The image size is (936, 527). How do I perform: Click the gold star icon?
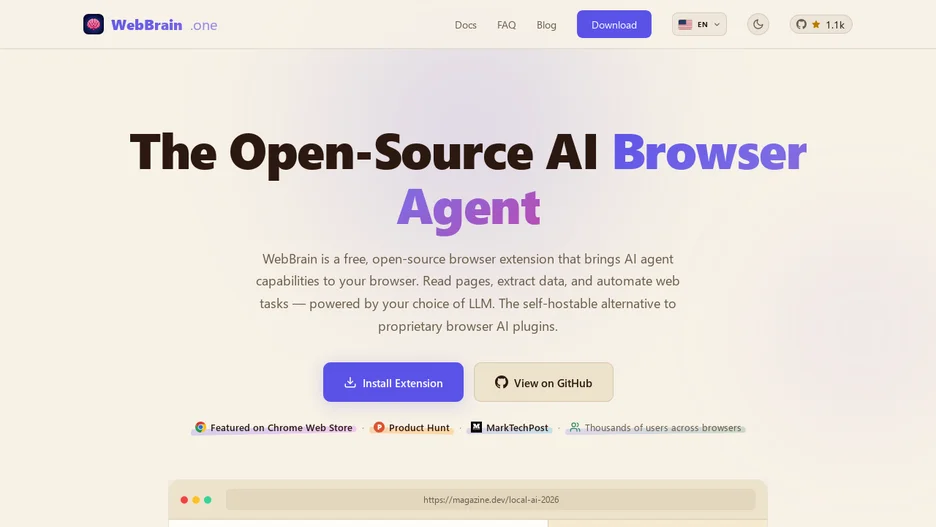click(x=816, y=24)
